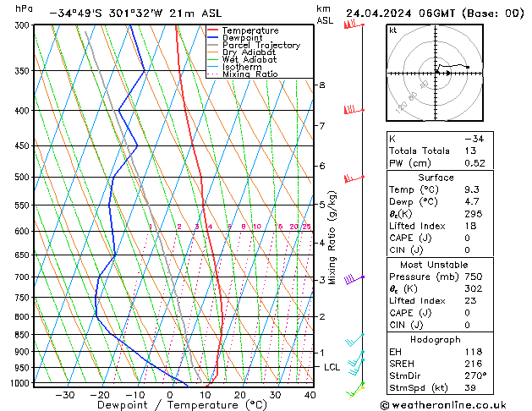532x411 pixels.
Task: Click the Dewpoint legend entry
Action: point(235,38)
